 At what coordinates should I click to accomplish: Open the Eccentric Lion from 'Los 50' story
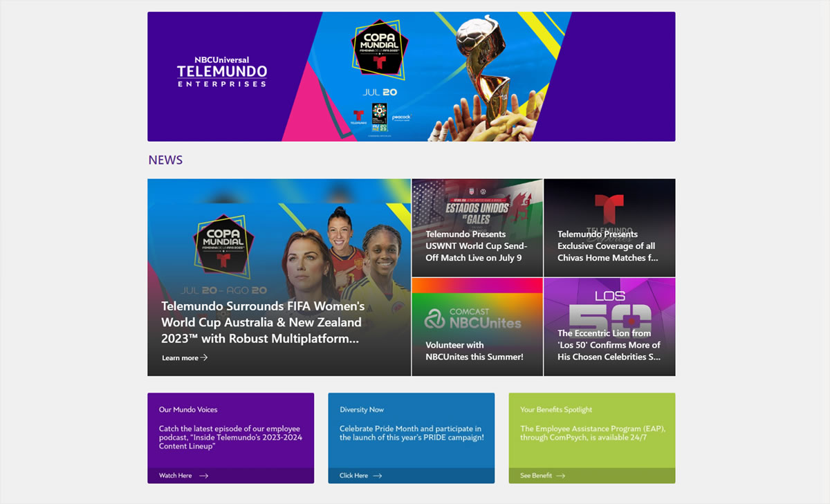[x=609, y=327]
